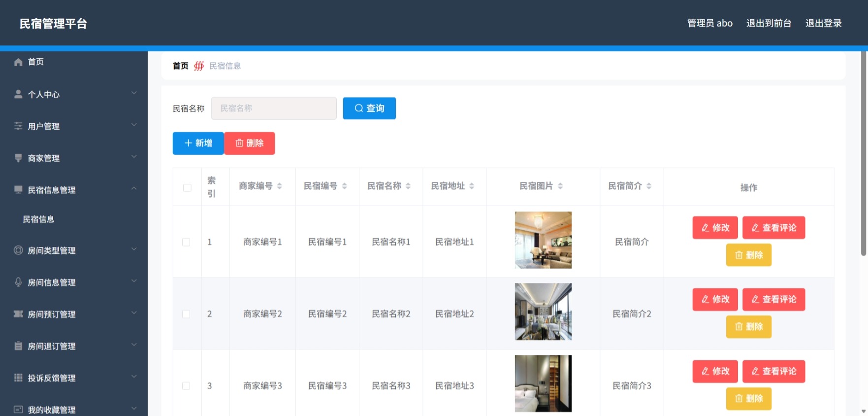Focus the 民宿名称 search input field

274,108
